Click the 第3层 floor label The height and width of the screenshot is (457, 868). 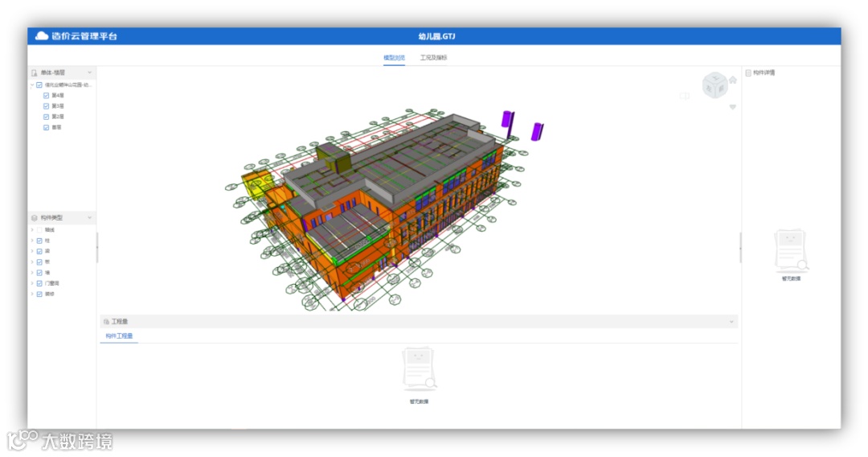tap(58, 106)
